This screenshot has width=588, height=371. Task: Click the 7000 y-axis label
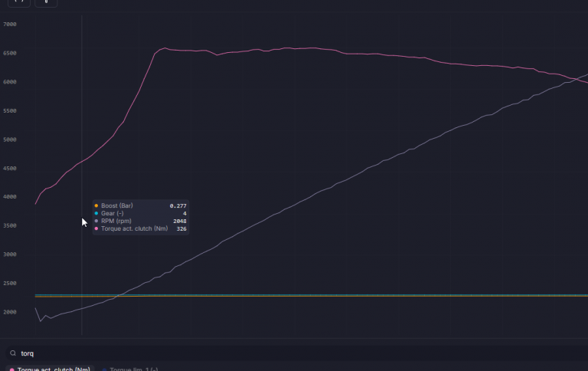[x=10, y=25]
